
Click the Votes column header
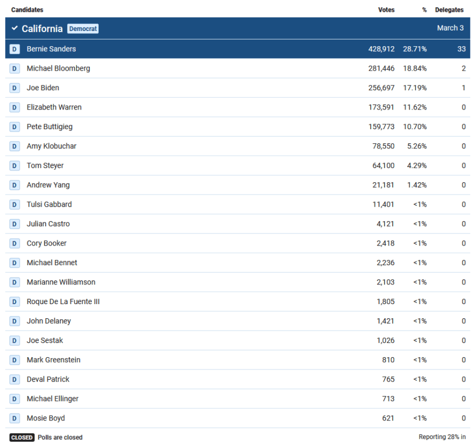pos(386,10)
